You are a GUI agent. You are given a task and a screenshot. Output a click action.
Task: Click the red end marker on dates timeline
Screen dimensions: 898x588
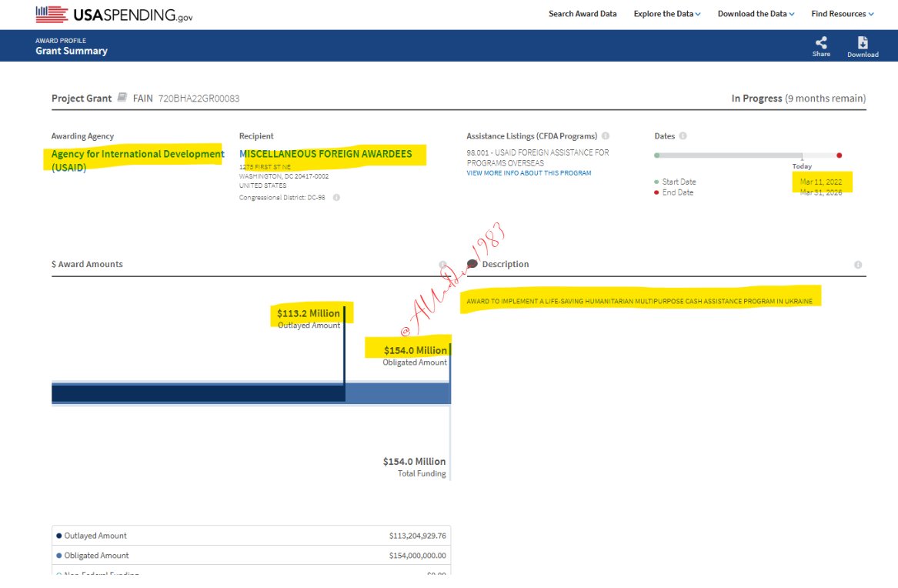[839, 155]
